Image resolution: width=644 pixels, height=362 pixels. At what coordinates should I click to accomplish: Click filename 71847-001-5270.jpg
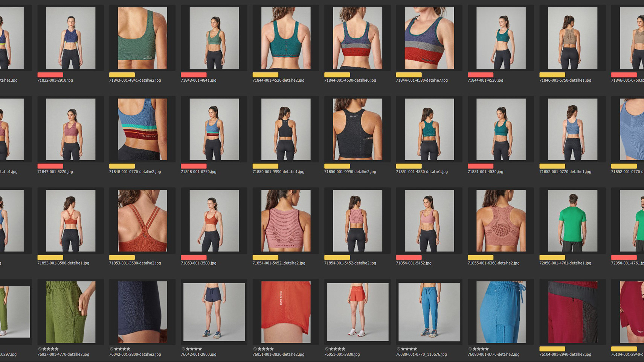pyautogui.click(x=55, y=172)
